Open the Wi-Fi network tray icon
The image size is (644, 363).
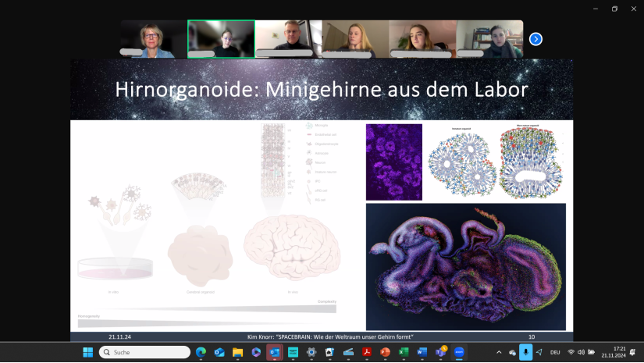[571, 352]
